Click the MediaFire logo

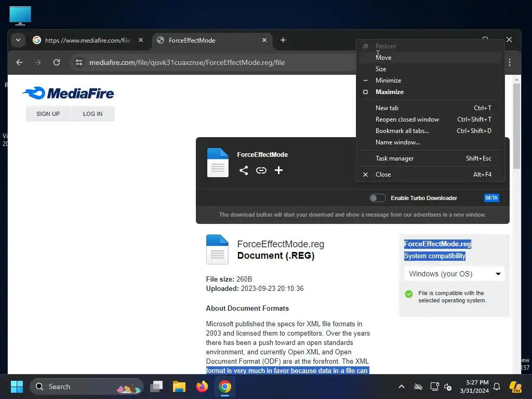pos(68,93)
